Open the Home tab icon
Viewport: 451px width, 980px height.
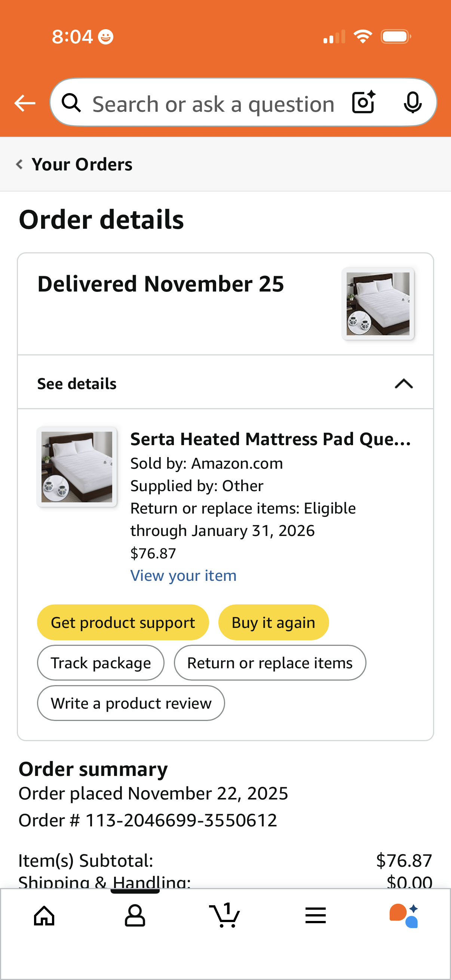(45, 915)
